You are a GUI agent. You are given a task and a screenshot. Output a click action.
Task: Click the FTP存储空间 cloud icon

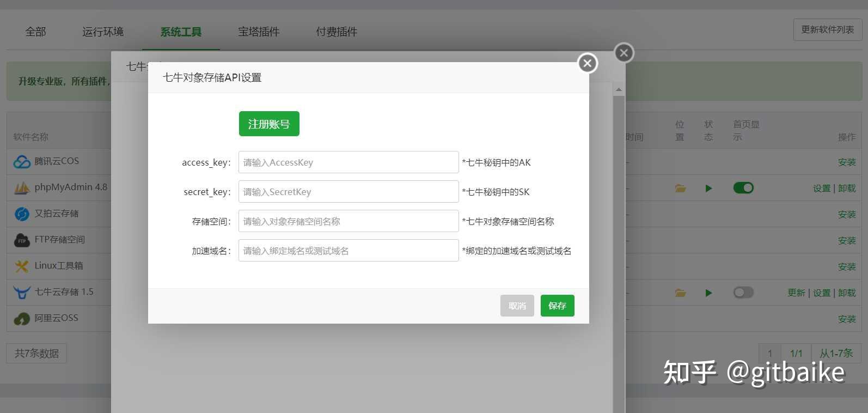tap(22, 240)
